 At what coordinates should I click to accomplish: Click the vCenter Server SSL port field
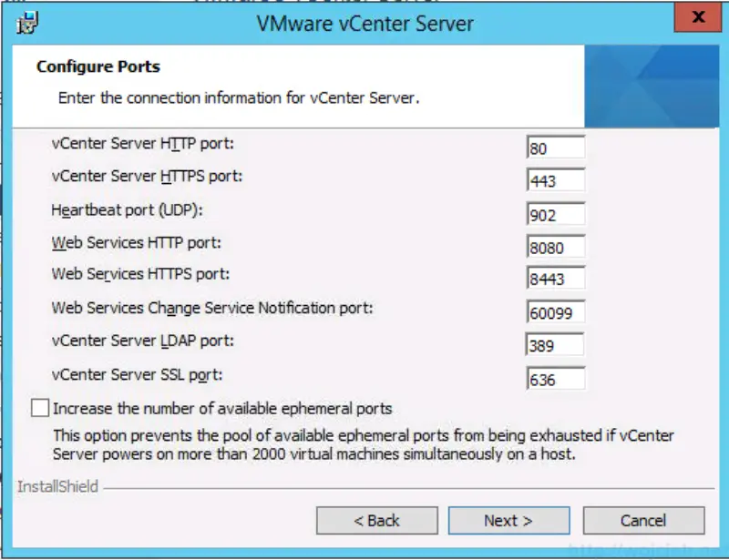click(556, 378)
